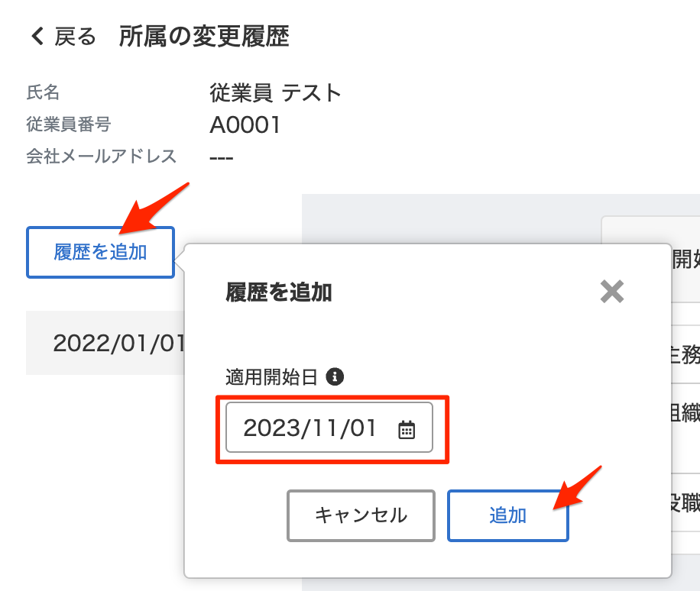Click the 氏名 label

pos(43,93)
